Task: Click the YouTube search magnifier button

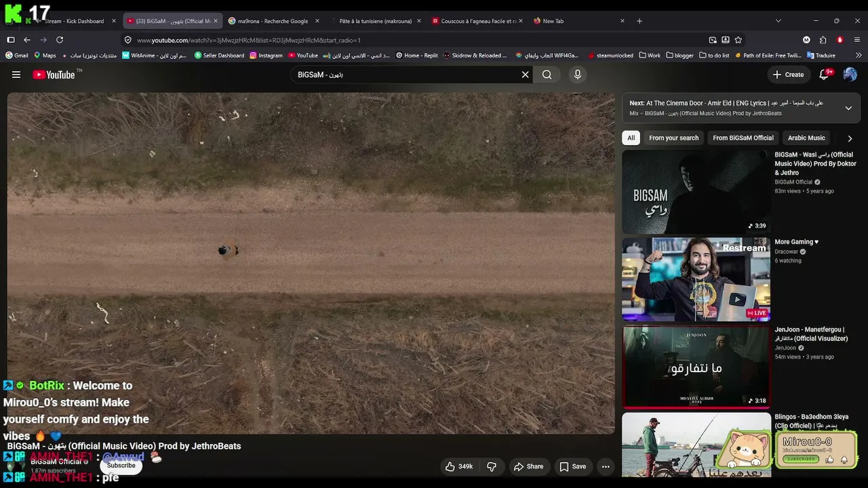Action: (x=547, y=75)
